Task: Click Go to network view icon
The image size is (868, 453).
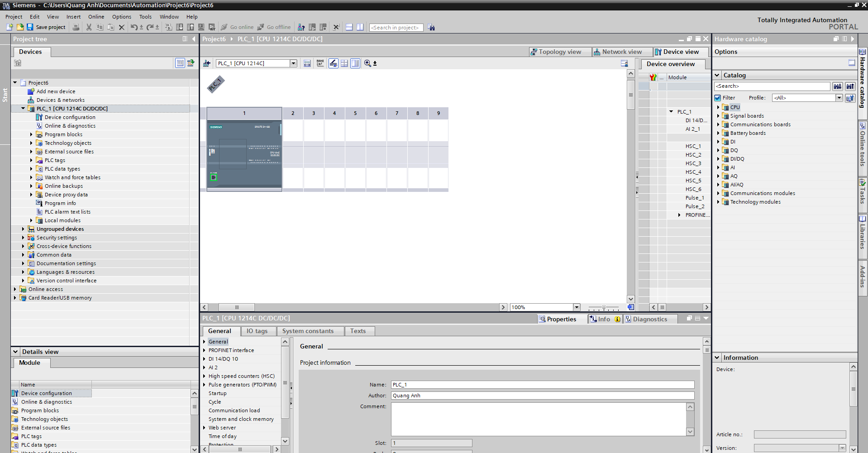Action: pyautogui.click(x=207, y=63)
